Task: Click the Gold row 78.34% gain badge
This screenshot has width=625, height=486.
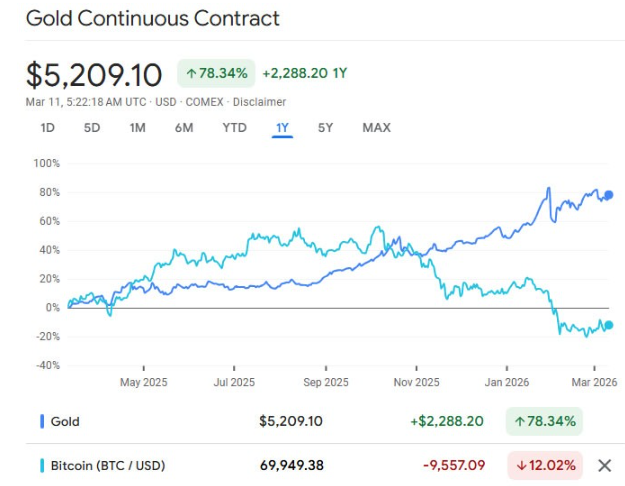Action: pos(545,422)
